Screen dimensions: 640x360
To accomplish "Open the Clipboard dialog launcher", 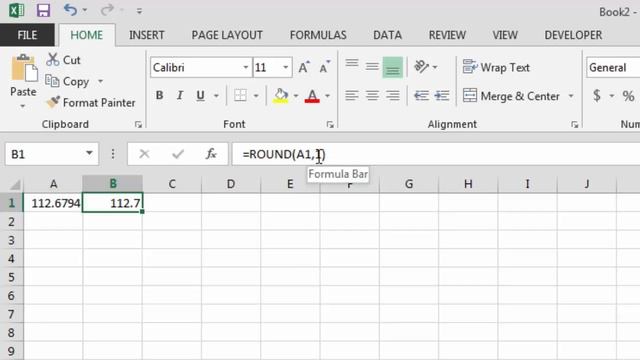I will (x=138, y=124).
